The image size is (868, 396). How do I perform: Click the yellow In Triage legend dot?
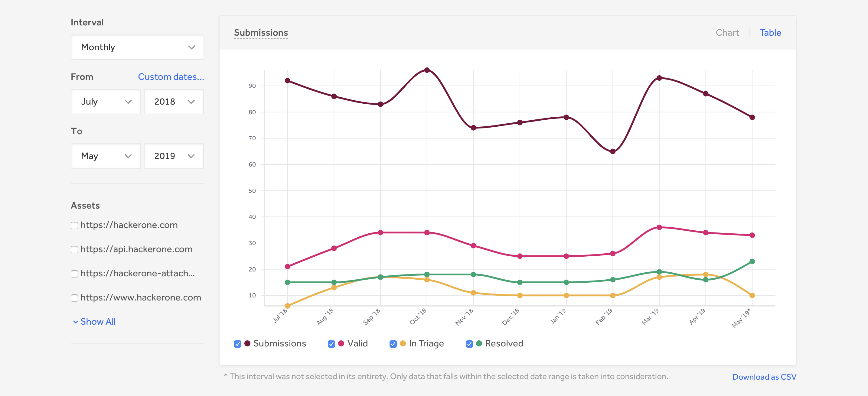tap(403, 343)
